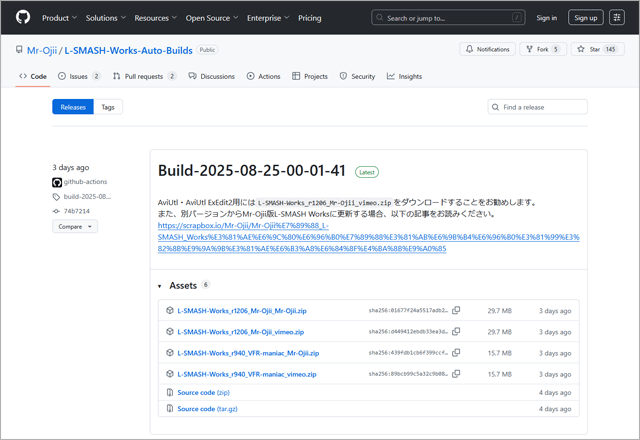640x440 pixels.
Task: Click the star count 145
Action: point(610,49)
